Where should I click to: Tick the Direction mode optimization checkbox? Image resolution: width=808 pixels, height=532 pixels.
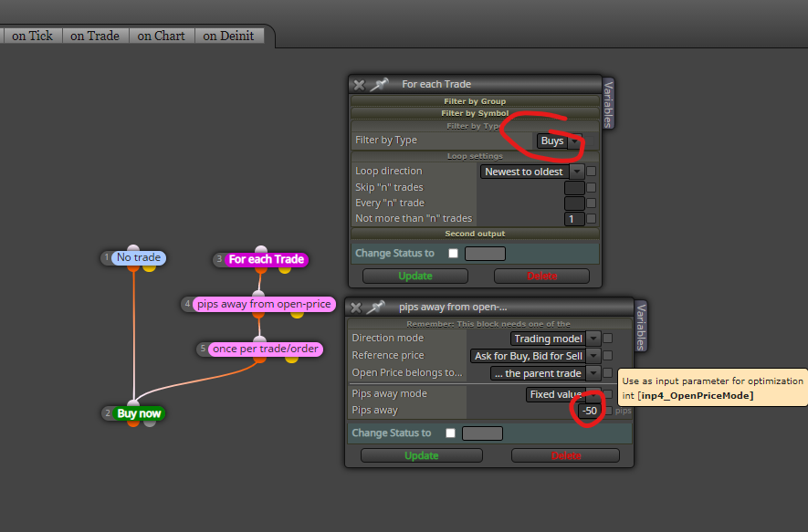tap(607, 338)
